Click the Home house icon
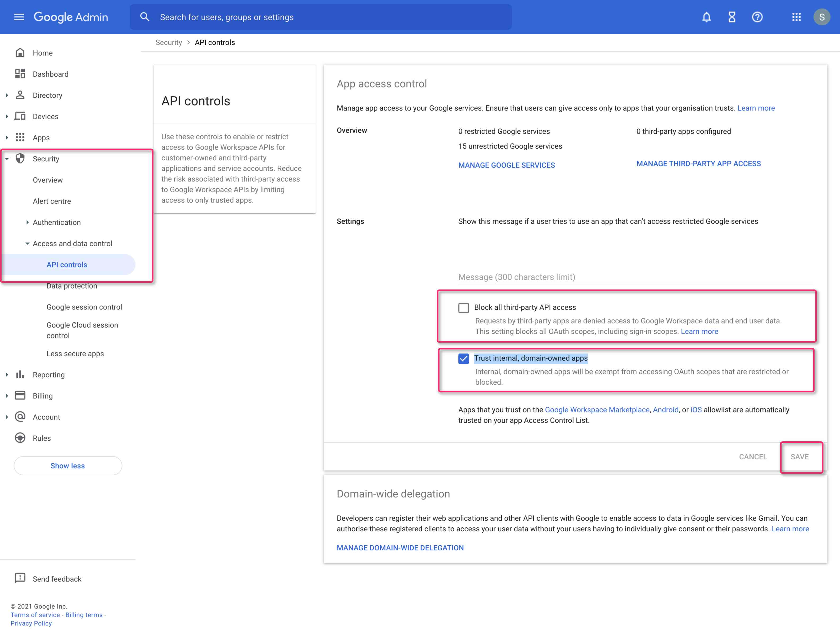 tap(20, 53)
